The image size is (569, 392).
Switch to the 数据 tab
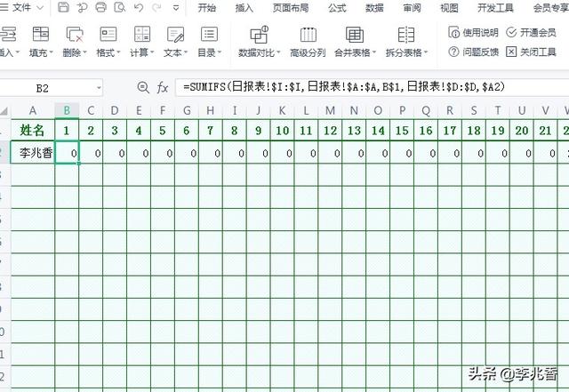(375, 8)
